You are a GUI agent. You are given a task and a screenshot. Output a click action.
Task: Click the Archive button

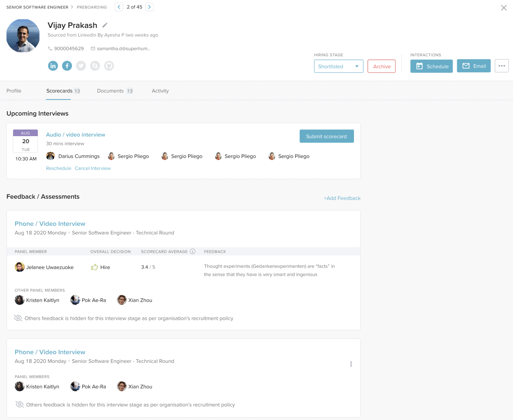point(382,66)
